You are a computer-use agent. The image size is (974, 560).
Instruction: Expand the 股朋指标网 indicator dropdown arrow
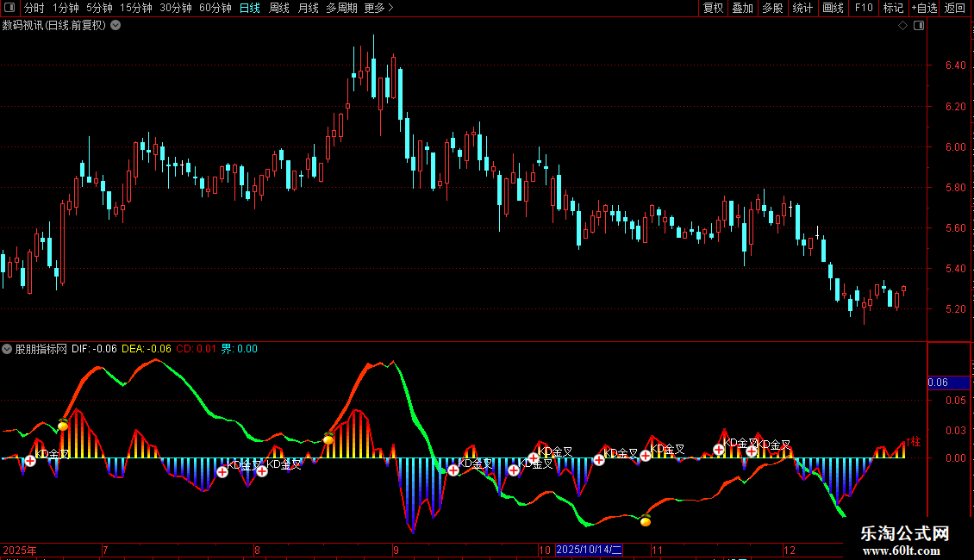[x=7, y=349]
